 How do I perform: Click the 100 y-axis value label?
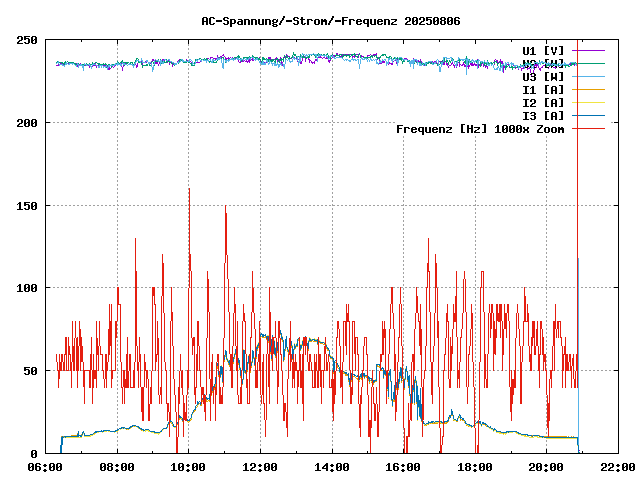tap(27, 288)
